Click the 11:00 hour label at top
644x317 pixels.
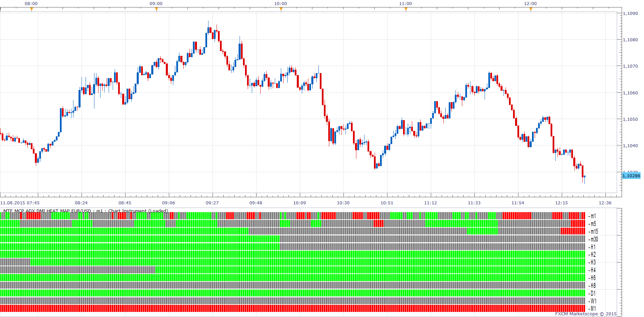pyautogui.click(x=405, y=4)
